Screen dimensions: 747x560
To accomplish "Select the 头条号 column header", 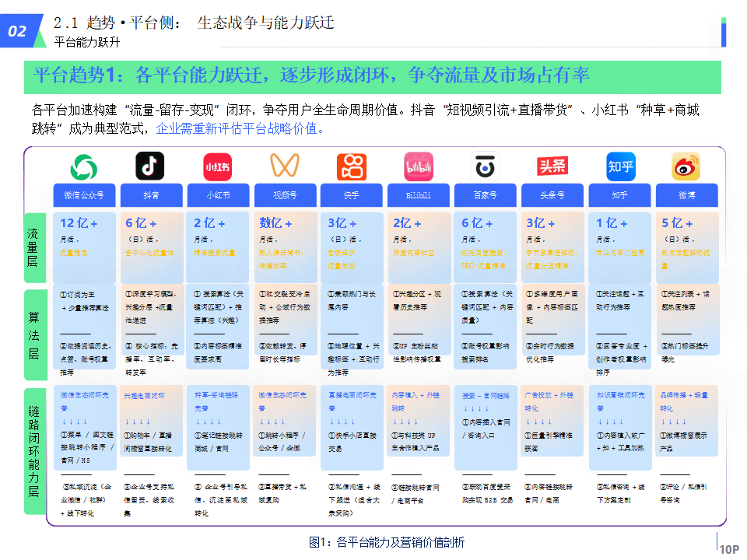I will 552,195.
